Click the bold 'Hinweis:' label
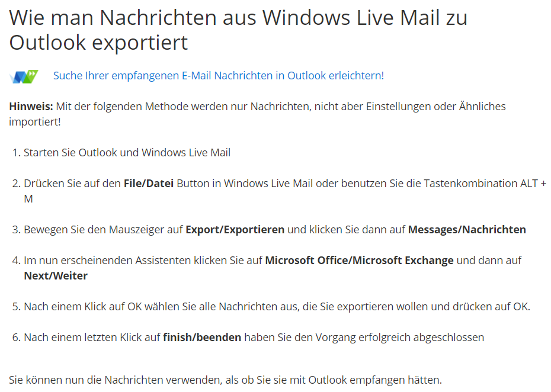The width and height of the screenshot is (551, 392). pos(31,106)
